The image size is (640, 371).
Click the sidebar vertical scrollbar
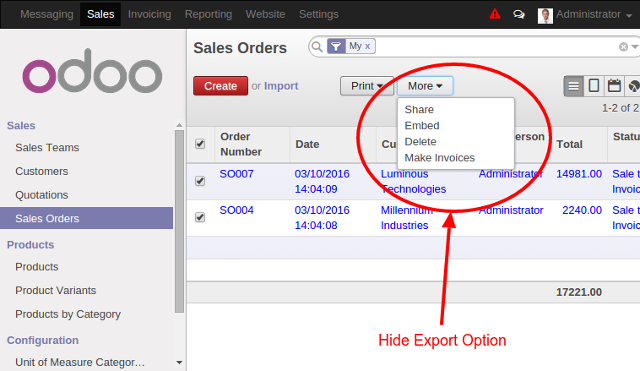[179, 221]
